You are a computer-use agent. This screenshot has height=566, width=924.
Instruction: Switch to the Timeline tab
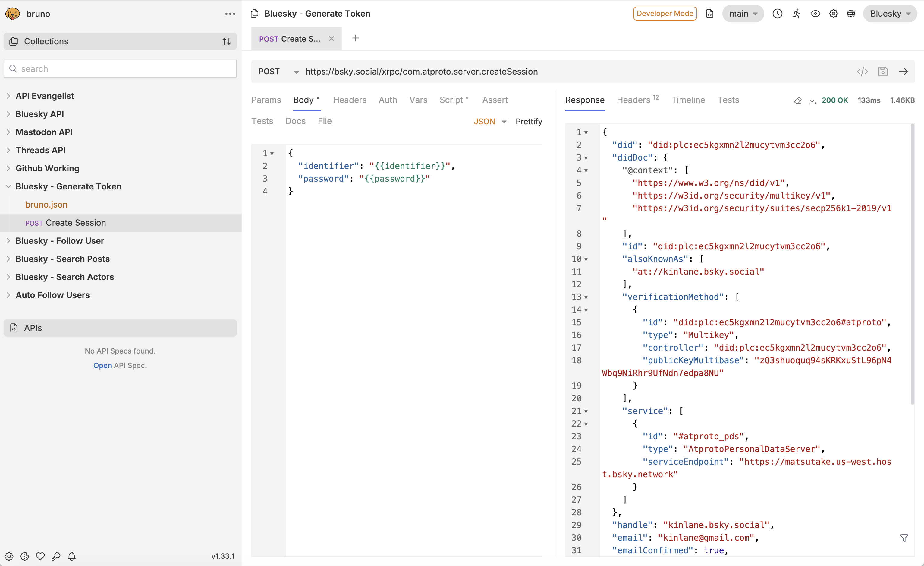coord(688,100)
